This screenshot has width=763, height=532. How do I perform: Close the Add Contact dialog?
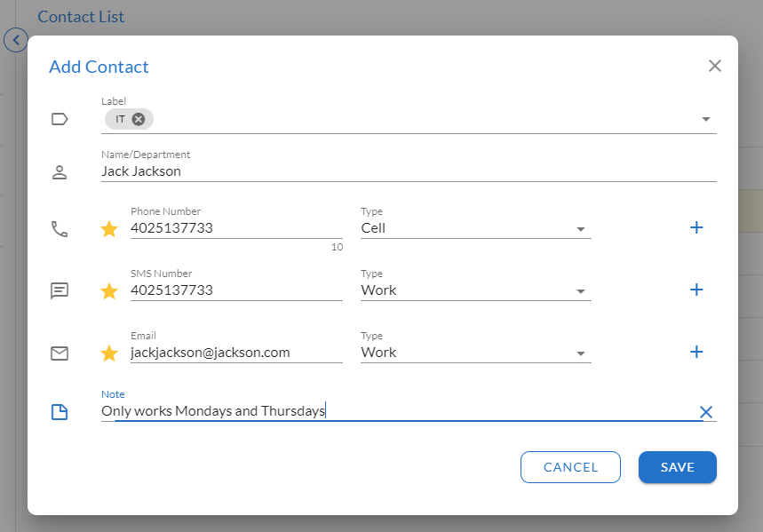(714, 66)
